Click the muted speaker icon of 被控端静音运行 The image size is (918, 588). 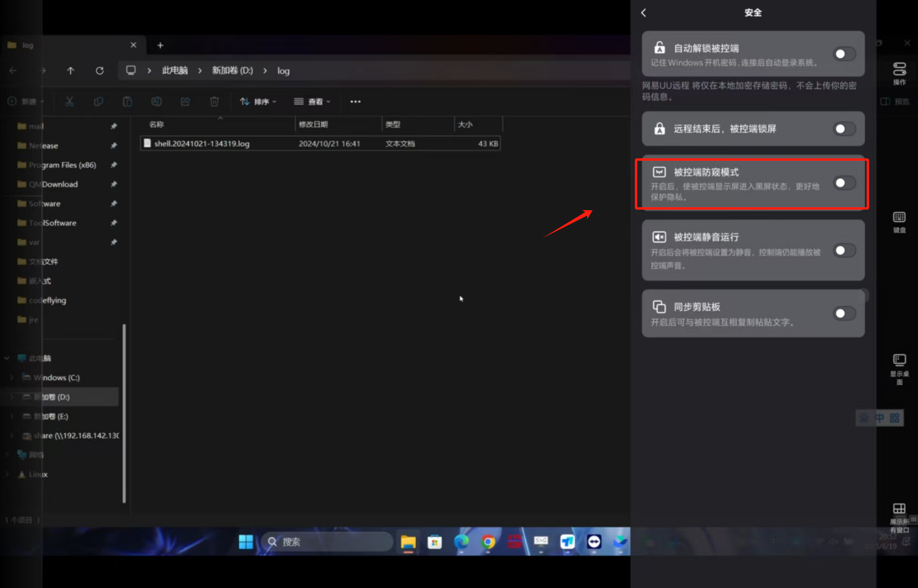pos(659,237)
